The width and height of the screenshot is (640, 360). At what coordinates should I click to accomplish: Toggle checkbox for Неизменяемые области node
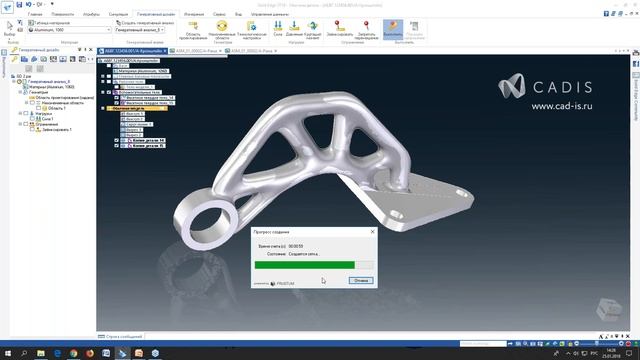click(x=32, y=103)
